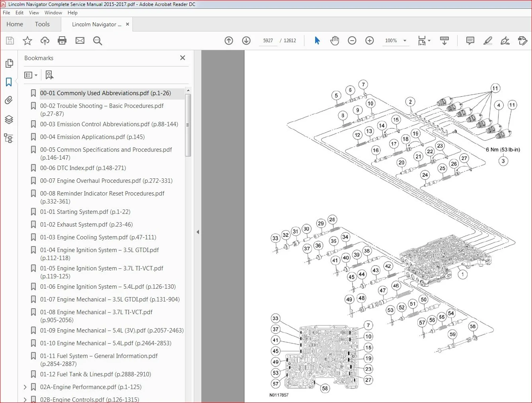Viewport: 532px width, 403px height.
Task: Open 00-05 Common Specifications and Procedures bookmark
Action: [106, 154]
